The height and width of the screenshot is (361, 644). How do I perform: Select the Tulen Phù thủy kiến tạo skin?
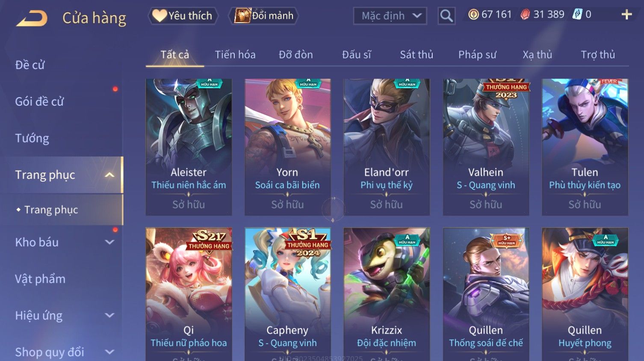pos(585,147)
